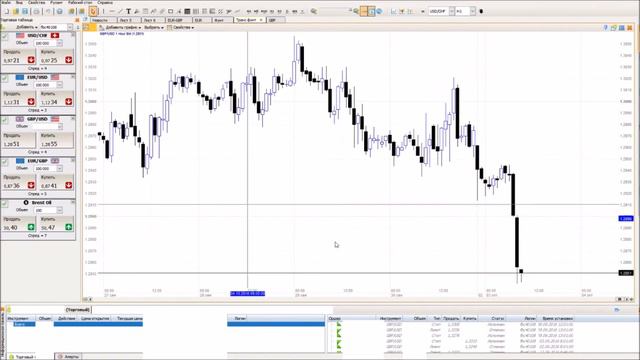
Task: Click the blue globe toolbar icon
Action: click(x=379, y=11)
